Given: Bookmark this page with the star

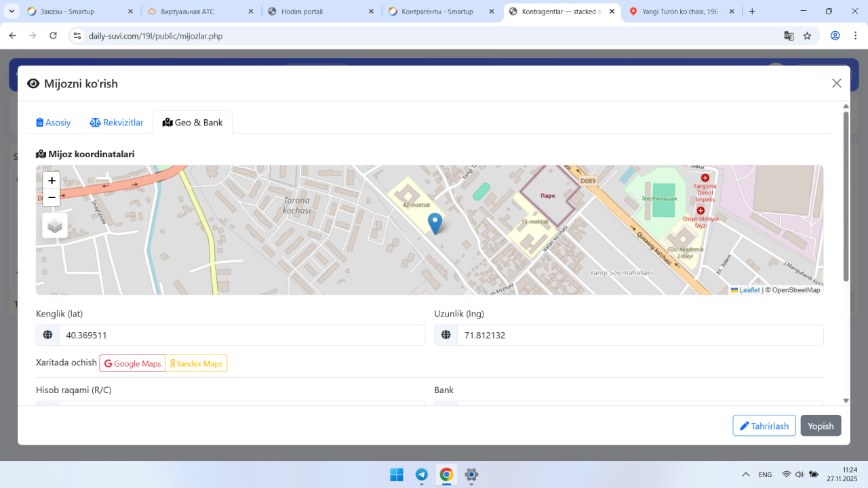Looking at the screenshot, I should point(807,36).
